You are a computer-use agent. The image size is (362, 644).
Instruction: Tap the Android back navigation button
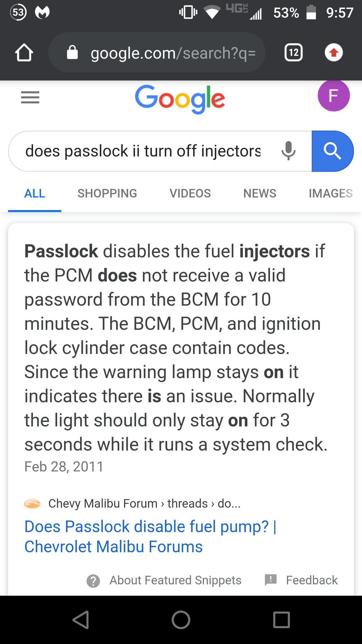pos(81,620)
